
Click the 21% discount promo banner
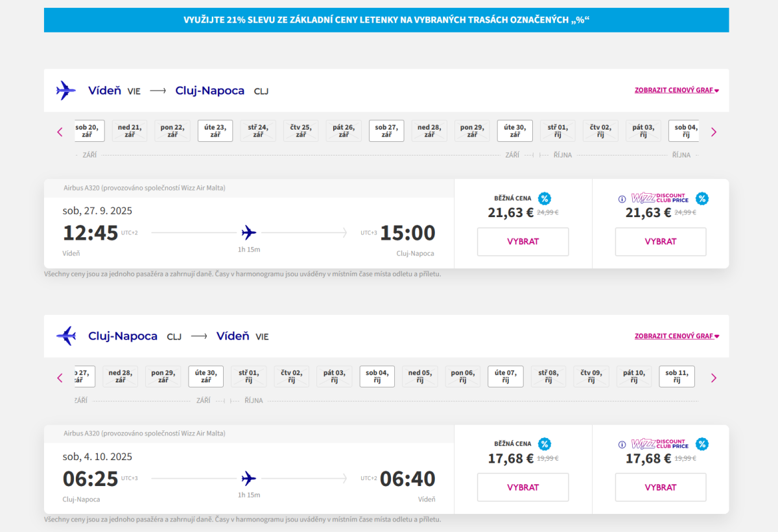386,20
